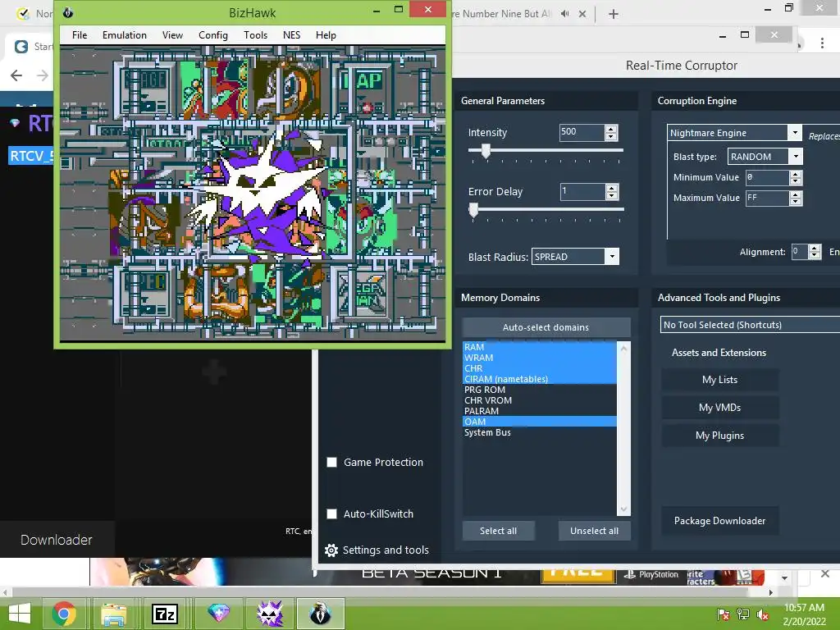
Task: Open the BizHawk taskbar icon
Action: coord(321,614)
